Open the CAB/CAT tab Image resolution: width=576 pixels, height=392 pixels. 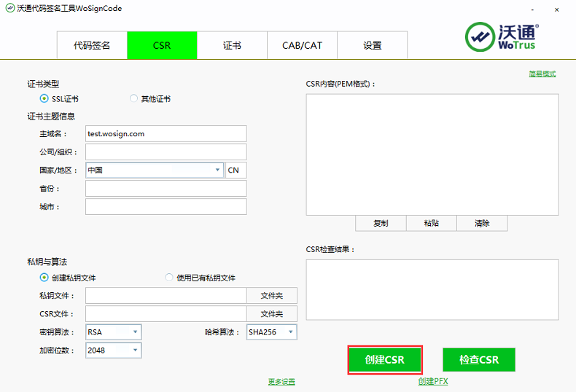click(x=302, y=45)
